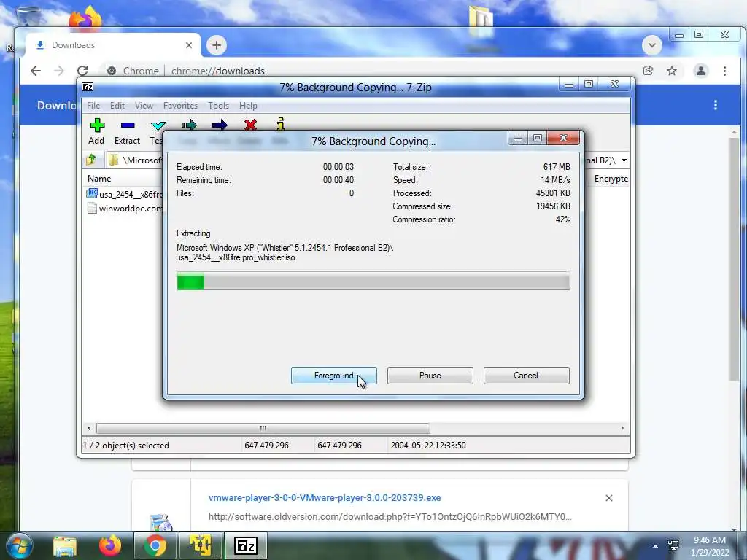Image resolution: width=747 pixels, height=560 pixels.
Task: Open the Edit menu in 7-Zip
Action: click(x=117, y=106)
